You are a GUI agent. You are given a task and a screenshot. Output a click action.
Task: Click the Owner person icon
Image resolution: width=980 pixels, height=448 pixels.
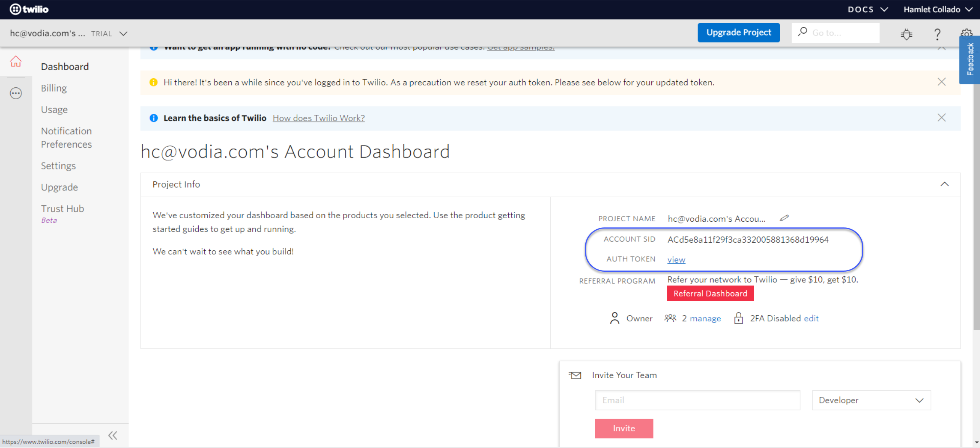coord(614,318)
